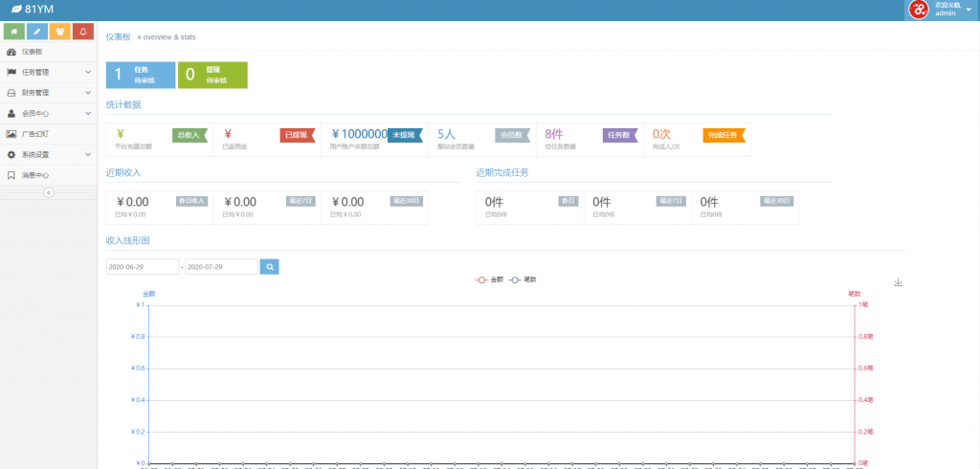Click the admin avatar in header

[918, 10]
